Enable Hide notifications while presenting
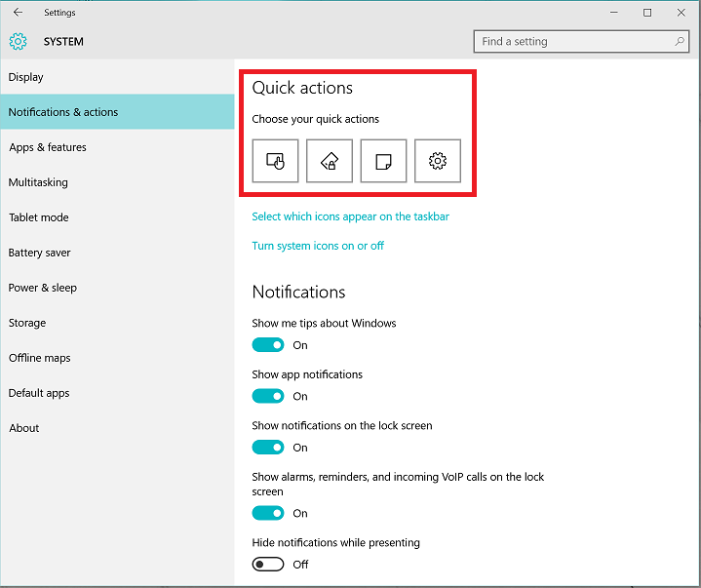 (268, 565)
